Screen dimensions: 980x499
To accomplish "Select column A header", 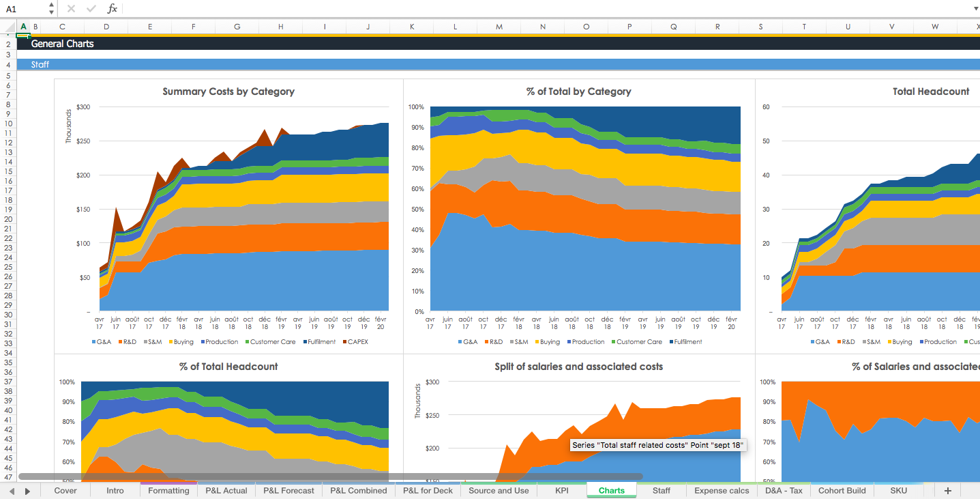I will pyautogui.click(x=23, y=27).
